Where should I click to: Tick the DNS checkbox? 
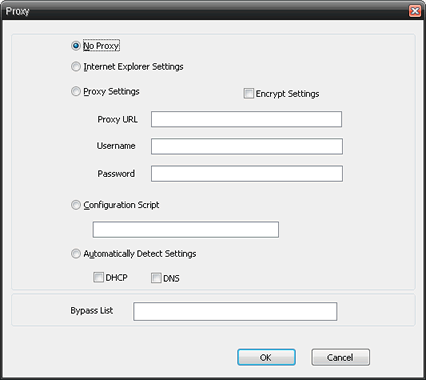click(x=156, y=278)
